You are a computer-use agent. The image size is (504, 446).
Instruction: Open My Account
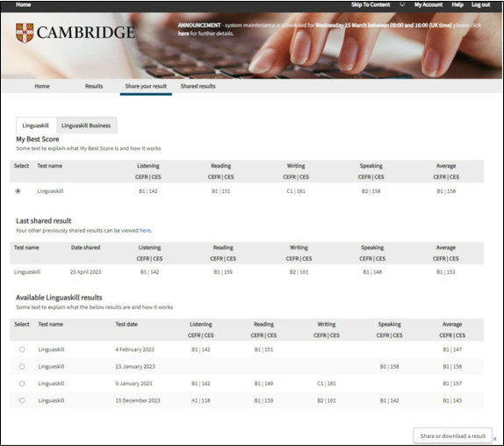point(428,4)
